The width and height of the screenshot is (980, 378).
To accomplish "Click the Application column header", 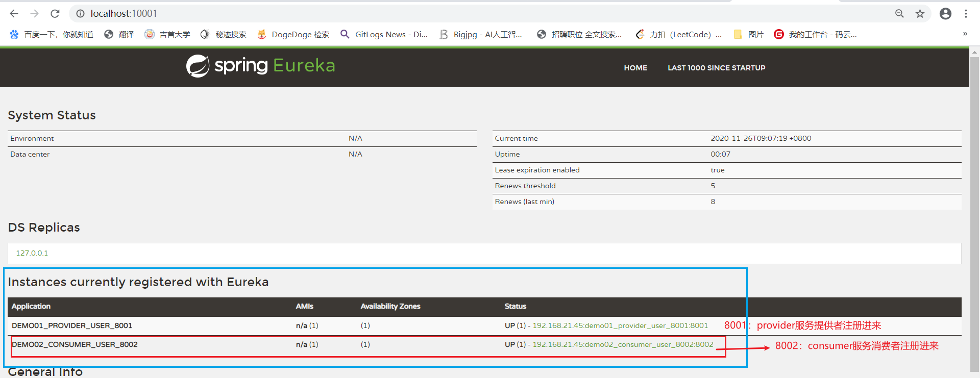I will [31, 306].
